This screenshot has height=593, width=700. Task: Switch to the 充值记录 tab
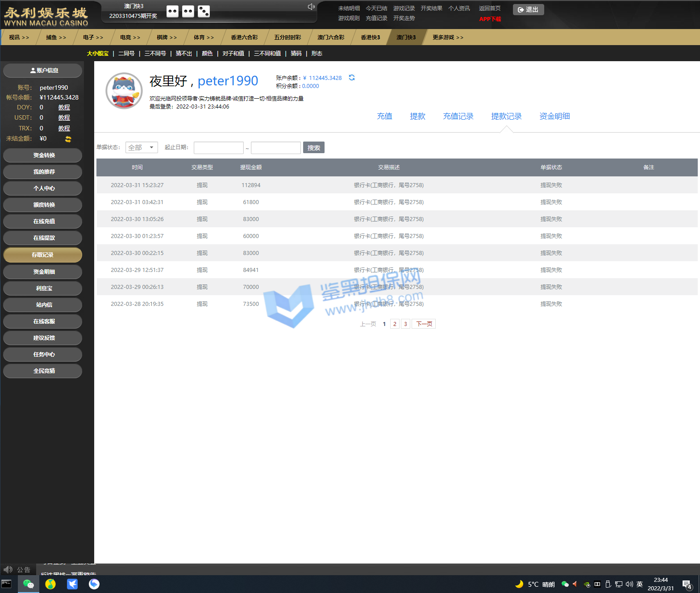[458, 116]
